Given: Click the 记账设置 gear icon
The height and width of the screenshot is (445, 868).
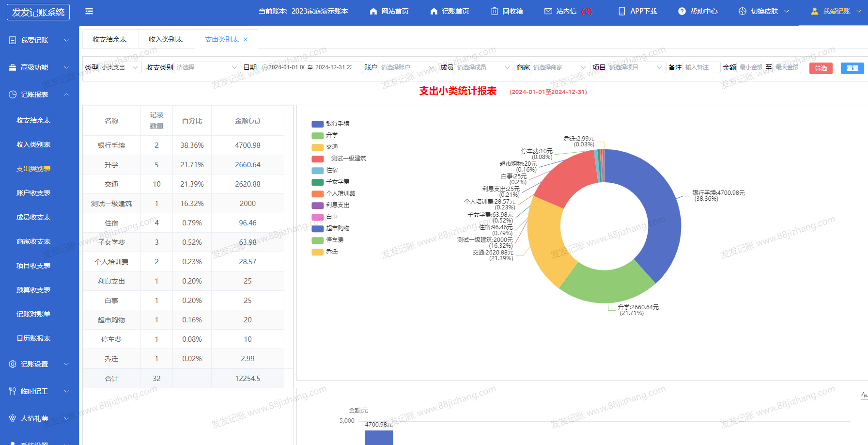Looking at the screenshot, I should (13, 364).
